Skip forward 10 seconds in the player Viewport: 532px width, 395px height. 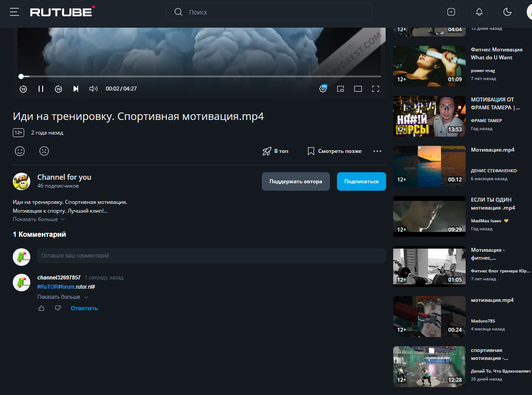tap(58, 89)
